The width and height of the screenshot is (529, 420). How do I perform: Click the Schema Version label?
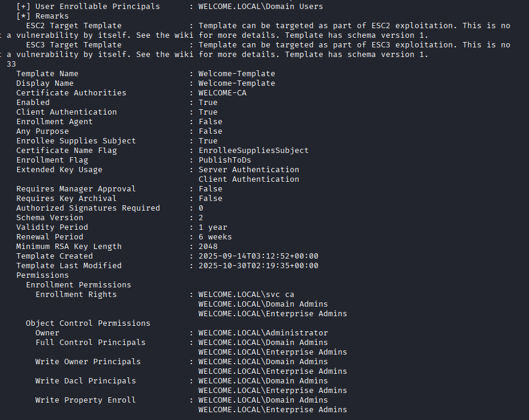(x=49, y=218)
